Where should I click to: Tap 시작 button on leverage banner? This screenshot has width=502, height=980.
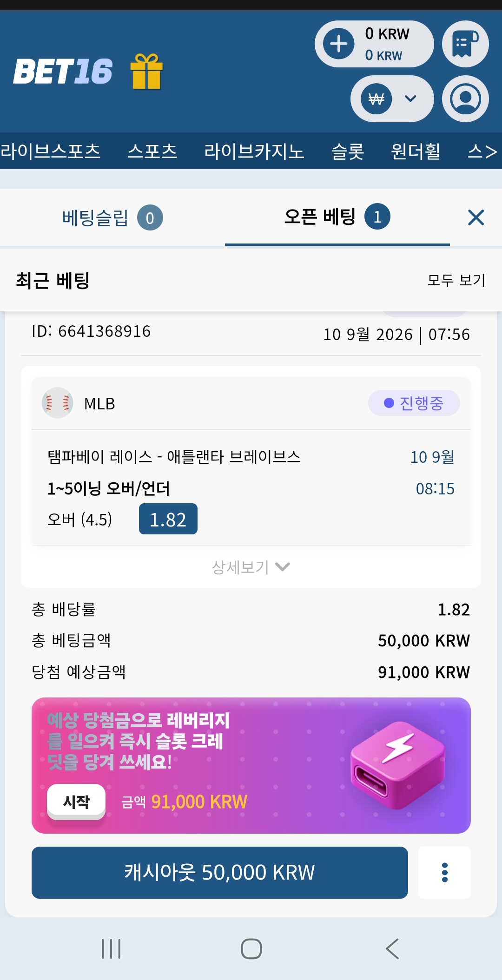click(76, 801)
